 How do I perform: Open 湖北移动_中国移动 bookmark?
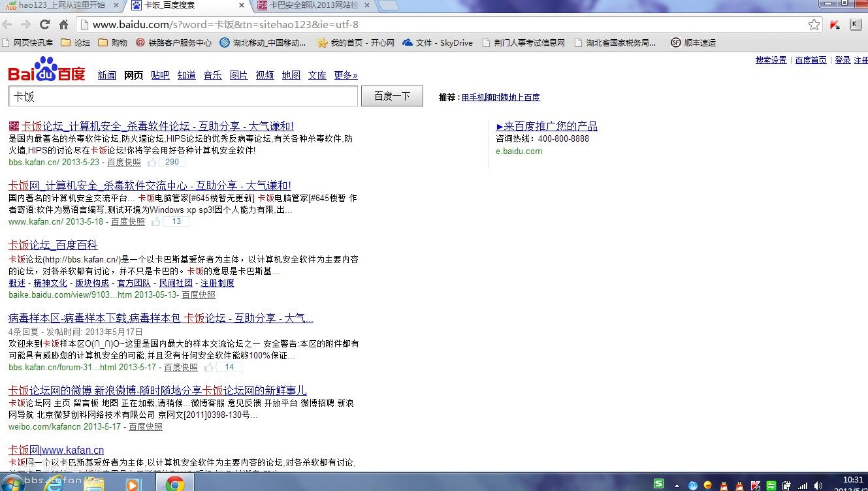[x=263, y=42]
